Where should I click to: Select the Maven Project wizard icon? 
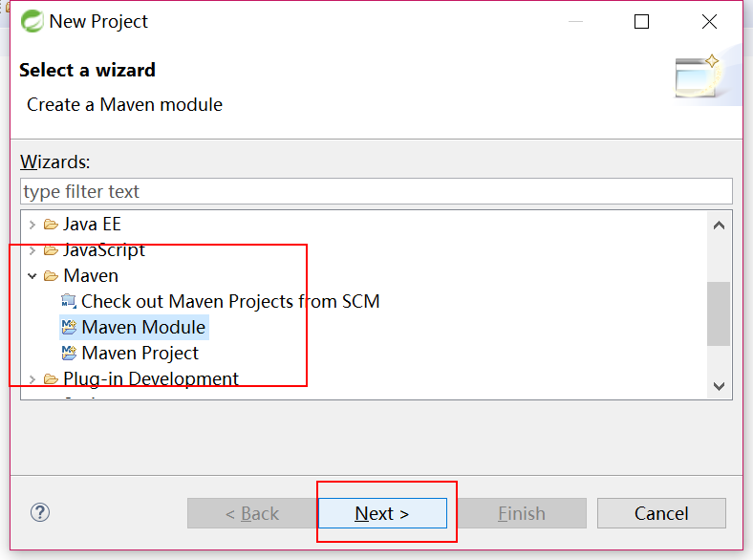coord(69,353)
